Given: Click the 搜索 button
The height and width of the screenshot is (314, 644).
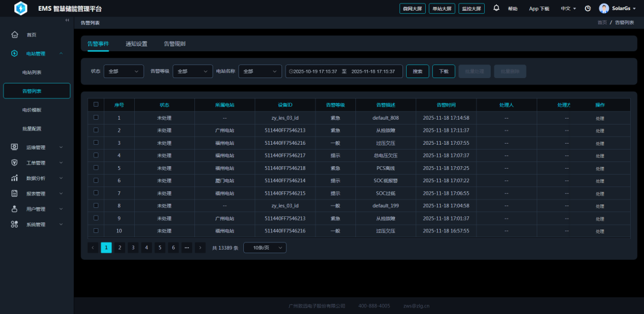Looking at the screenshot, I should pos(417,71).
